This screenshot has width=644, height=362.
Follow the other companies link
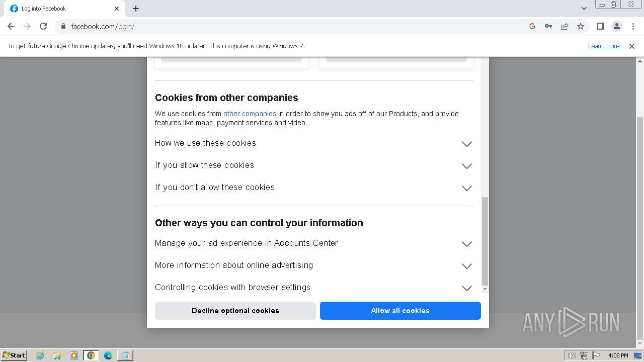tap(250, 114)
